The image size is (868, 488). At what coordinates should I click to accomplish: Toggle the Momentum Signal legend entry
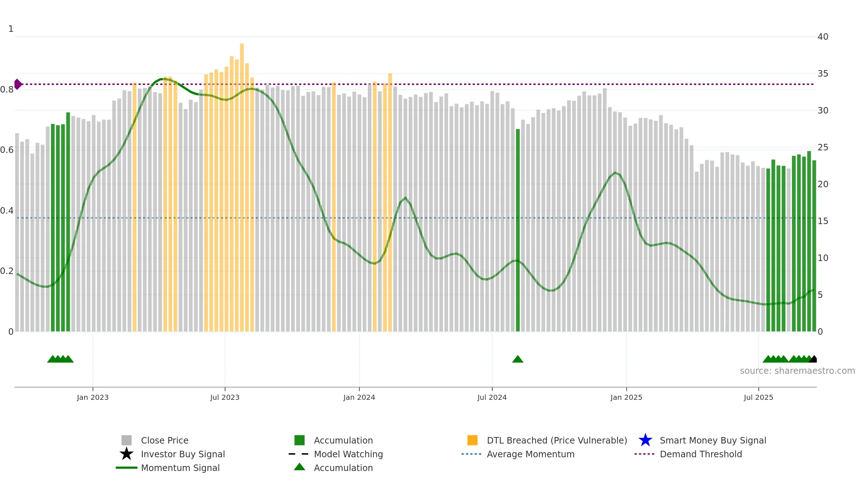coord(180,468)
